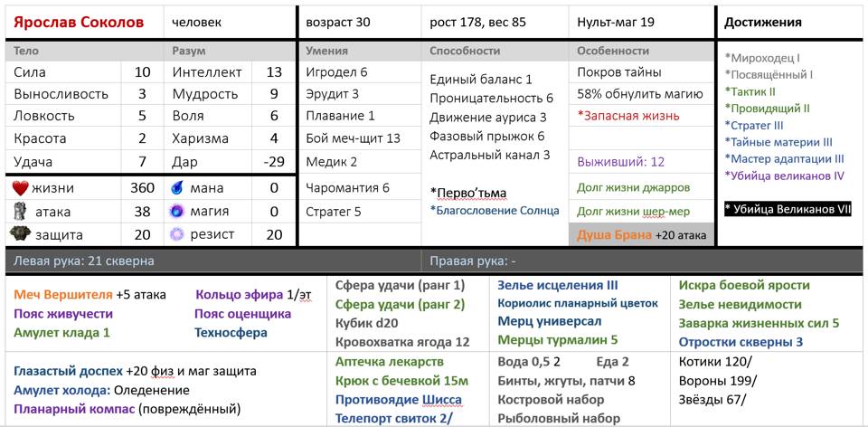The height and width of the screenshot is (427, 868).
Task: Click the pale ring icon beside резист
Action: [x=178, y=234]
